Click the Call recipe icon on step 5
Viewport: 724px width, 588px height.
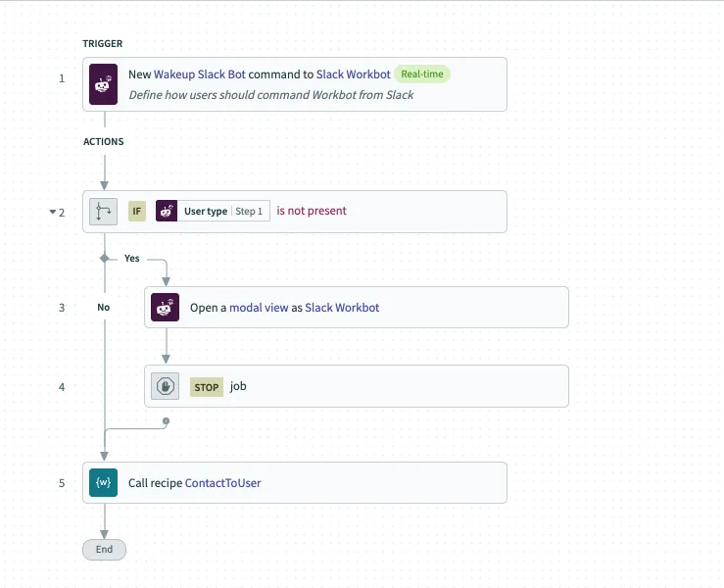pyautogui.click(x=104, y=483)
